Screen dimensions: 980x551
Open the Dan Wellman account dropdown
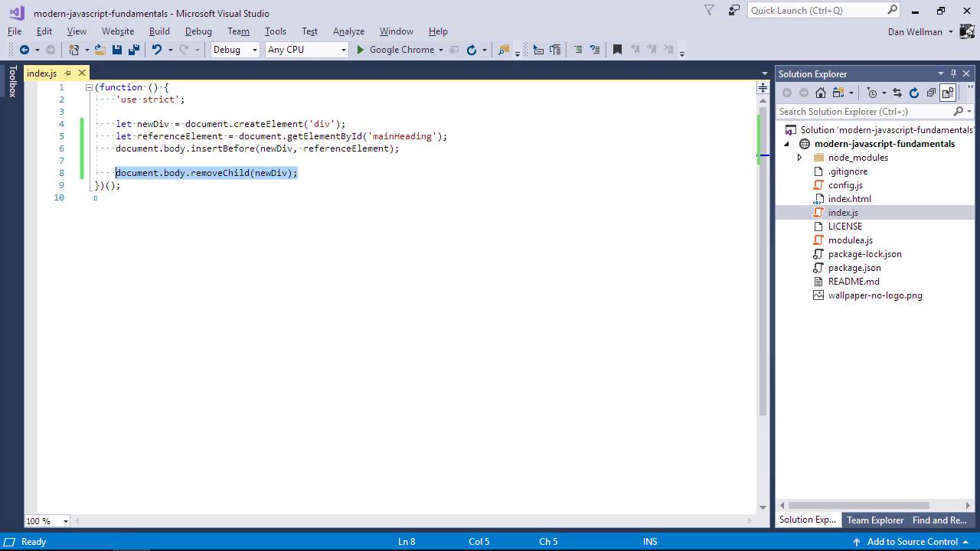951,32
